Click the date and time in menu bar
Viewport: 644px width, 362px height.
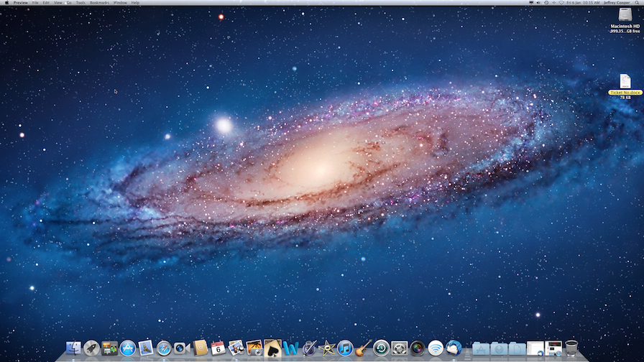pyautogui.click(x=583, y=3)
